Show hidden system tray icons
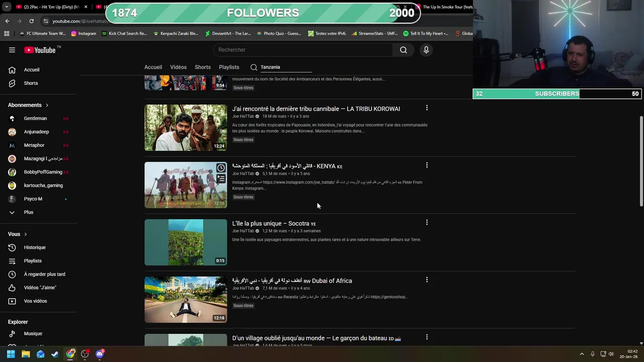Image resolution: width=644 pixels, height=362 pixels. pos(582,354)
